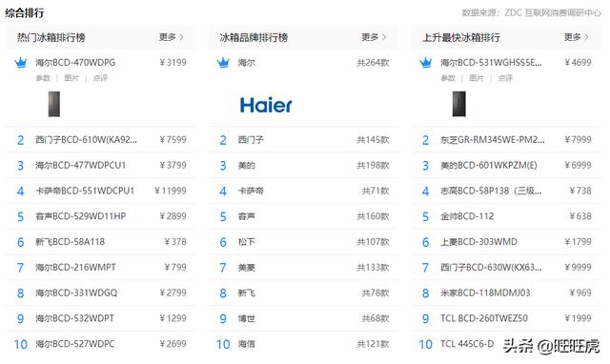Click the 共145款 count for 西门子
This screenshot has width=610, height=364.
pyautogui.click(x=373, y=140)
